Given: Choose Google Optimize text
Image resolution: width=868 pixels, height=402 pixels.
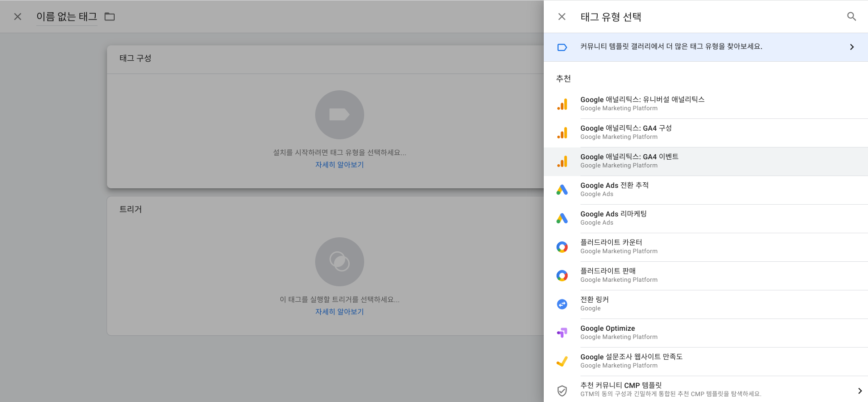Looking at the screenshot, I should click(608, 328).
